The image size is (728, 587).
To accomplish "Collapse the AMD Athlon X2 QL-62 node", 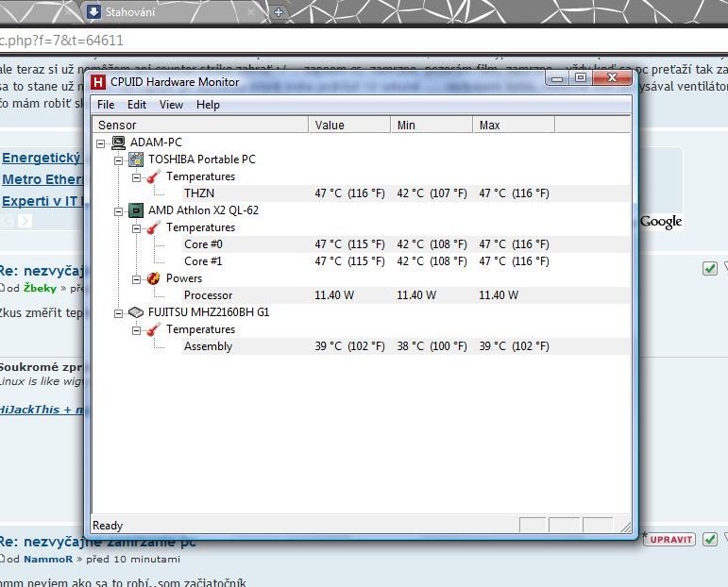I will pos(119,211).
